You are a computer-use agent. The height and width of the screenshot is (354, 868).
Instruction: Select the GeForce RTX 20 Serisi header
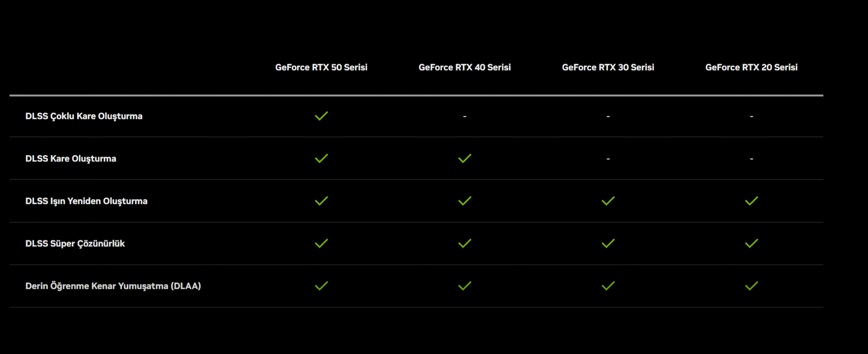(751, 67)
